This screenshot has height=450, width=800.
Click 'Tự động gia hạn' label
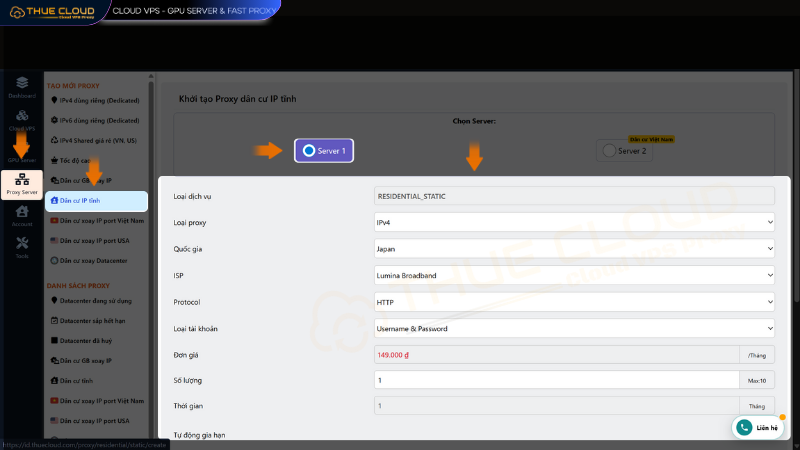(199, 435)
